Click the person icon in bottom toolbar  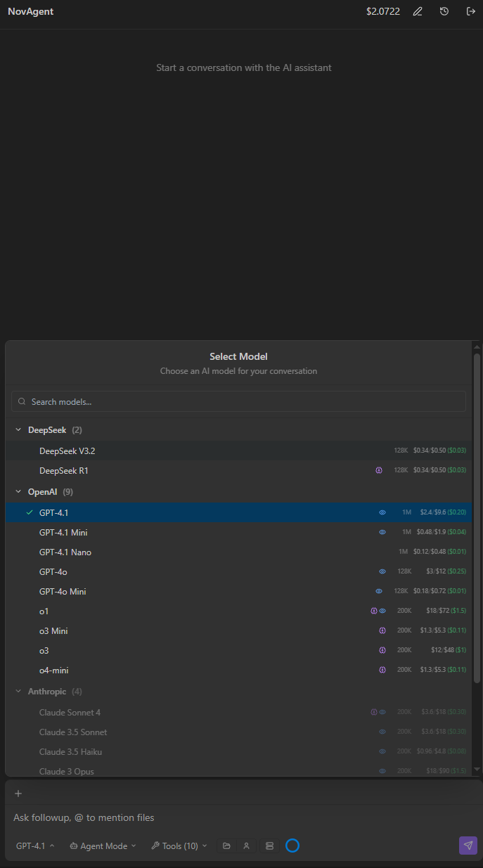[x=246, y=846]
